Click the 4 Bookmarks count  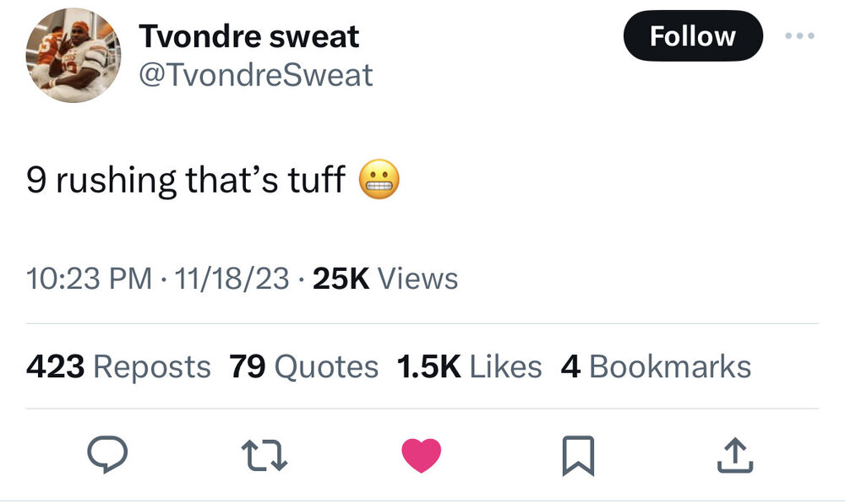click(656, 366)
